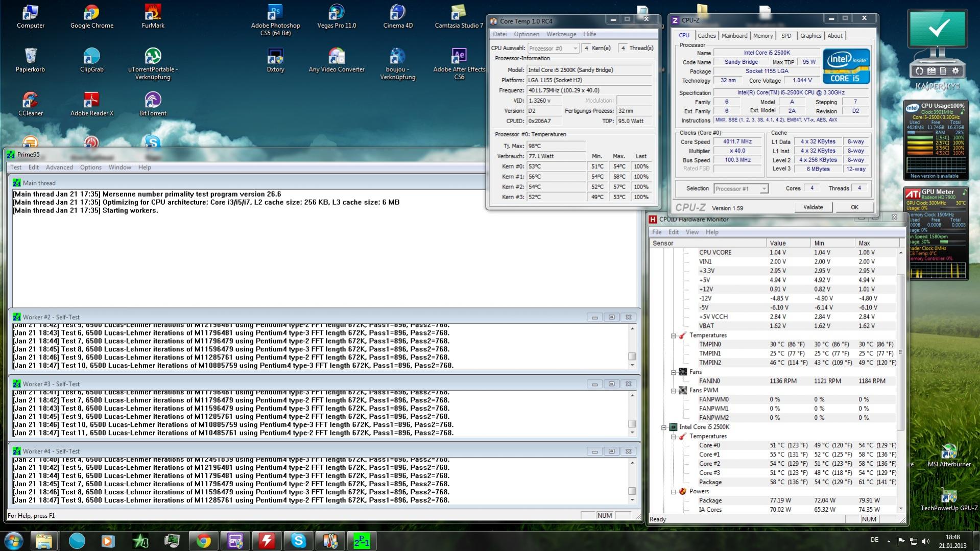
Task: Open Kaspersky gadget settings gear icon
Action: tap(955, 71)
